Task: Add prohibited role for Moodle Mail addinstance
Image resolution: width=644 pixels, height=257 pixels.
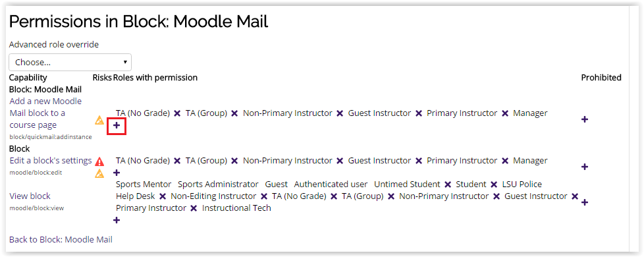Action: point(585,119)
